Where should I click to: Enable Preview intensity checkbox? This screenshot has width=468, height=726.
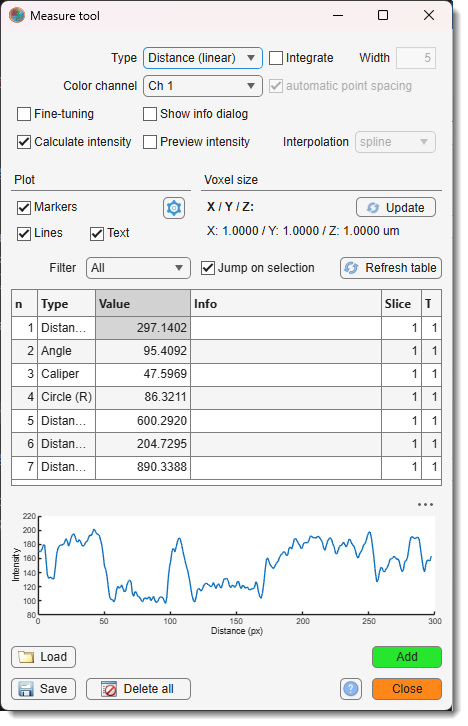pos(150,142)
